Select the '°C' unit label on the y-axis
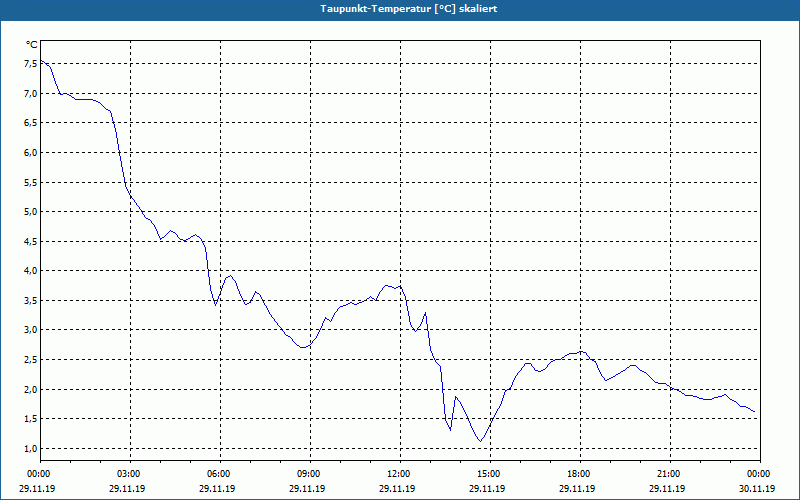800x500 pixels. (x=32, y=45)
